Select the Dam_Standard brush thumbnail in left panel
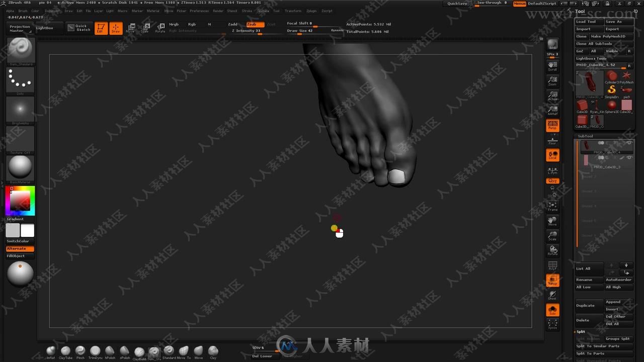The width and height of the screenshot is (644, 362). [21, 51]
